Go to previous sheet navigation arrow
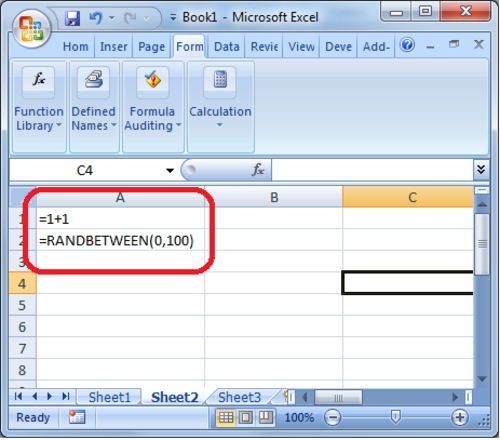Image resolution: width=500 pixels, height=440 pixels. click(34, 396)
